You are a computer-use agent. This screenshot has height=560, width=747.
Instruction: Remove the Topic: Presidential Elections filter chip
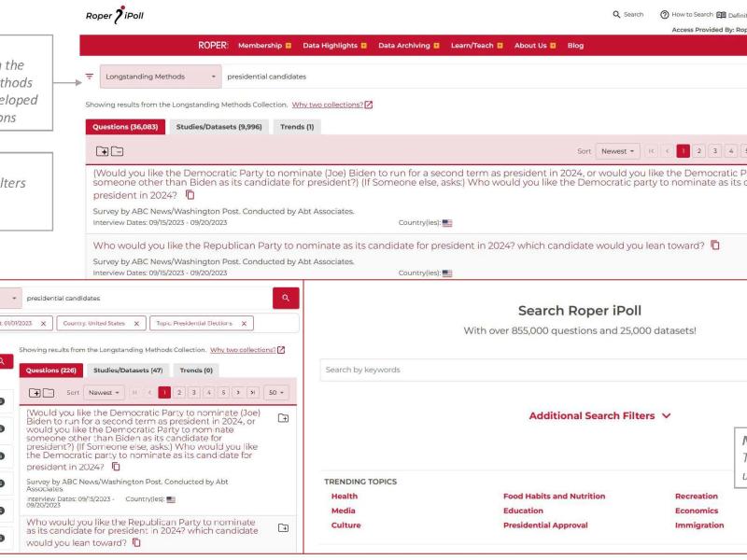pyautogui.click(x=244, y=323)
